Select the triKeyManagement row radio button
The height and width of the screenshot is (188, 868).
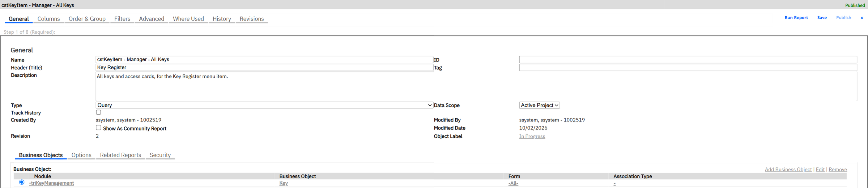point(22,182)
